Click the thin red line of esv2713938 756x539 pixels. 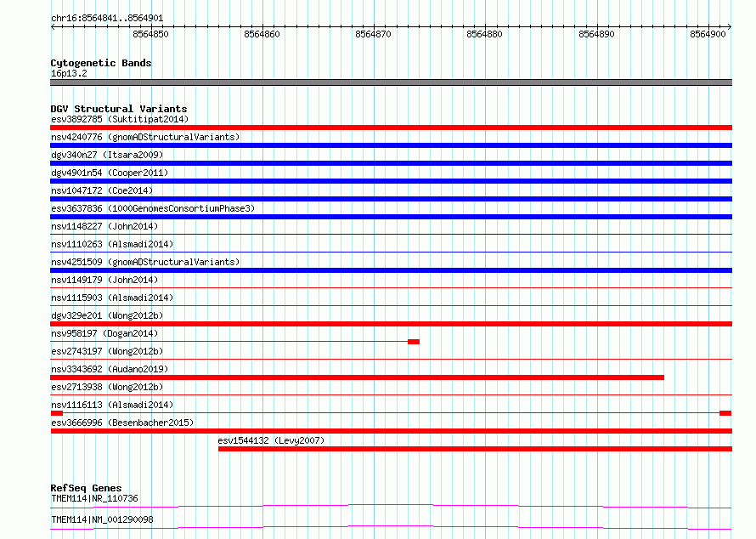click(391, 395)
